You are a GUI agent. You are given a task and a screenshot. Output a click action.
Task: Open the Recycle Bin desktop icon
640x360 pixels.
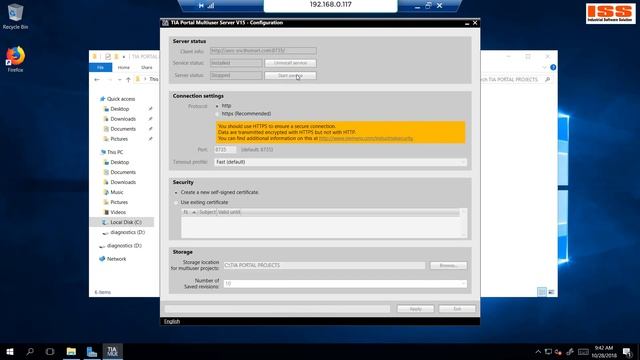(x=15, y=16)
